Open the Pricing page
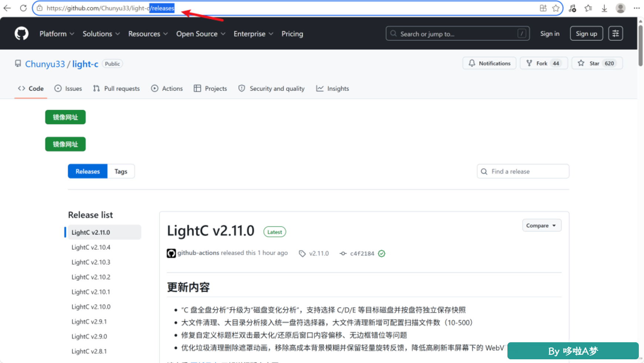 click(292, 34)
